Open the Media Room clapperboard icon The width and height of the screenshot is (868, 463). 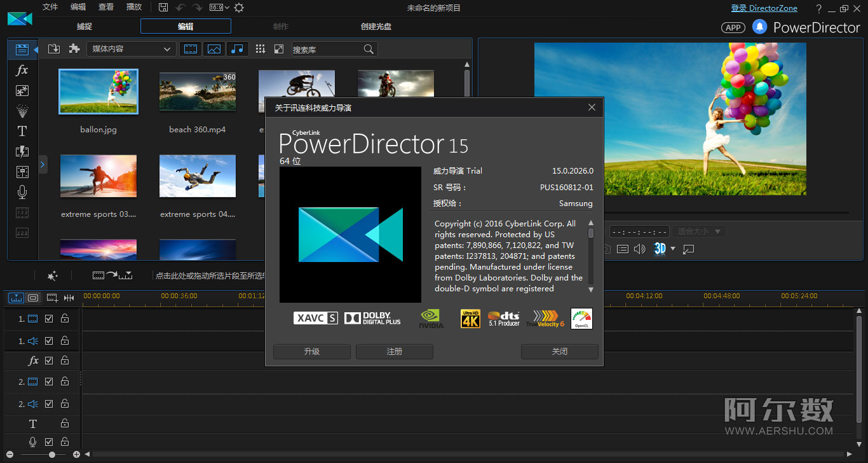pyautogui.click(x=22, y=50)
